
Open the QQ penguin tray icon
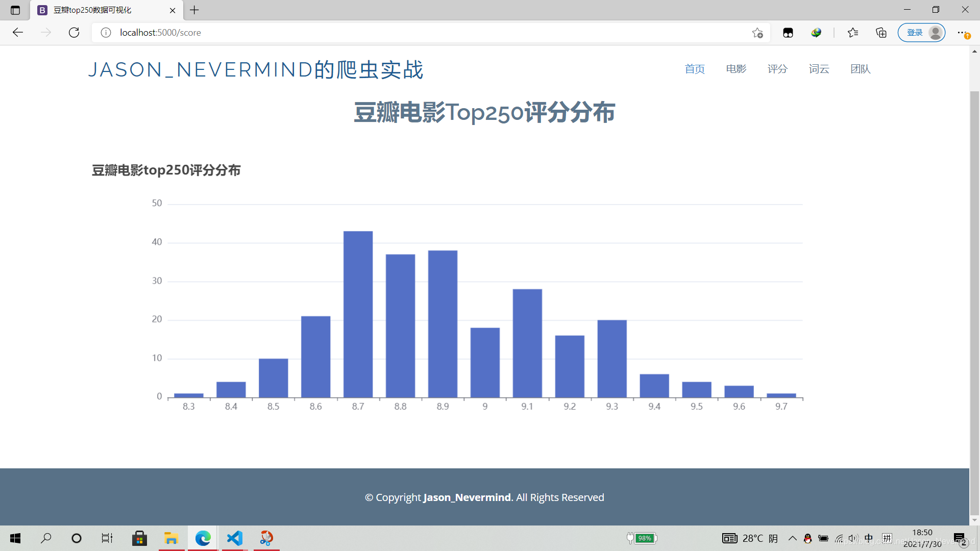(x=807, y=538)
